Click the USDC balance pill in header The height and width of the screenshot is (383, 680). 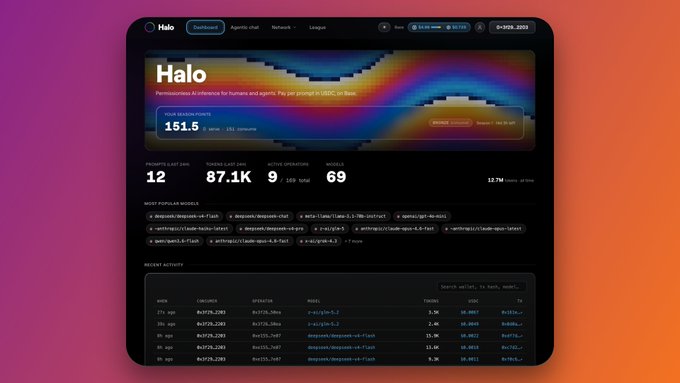coord(439,27)
